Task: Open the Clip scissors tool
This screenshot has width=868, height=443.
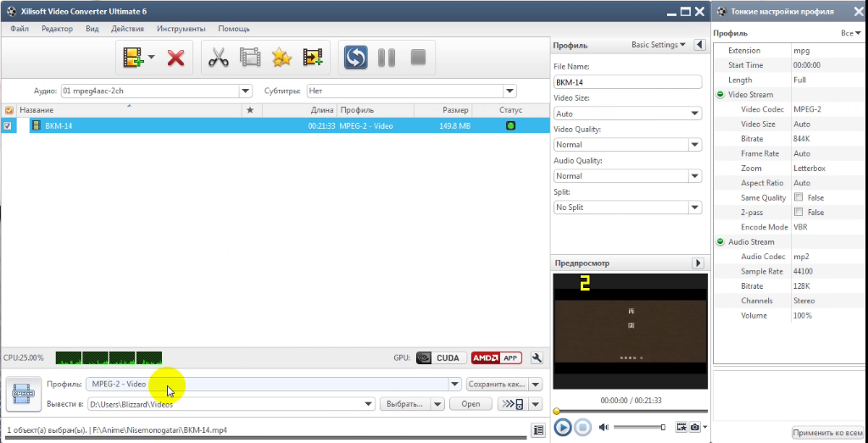Action: [x=219, y=57]
